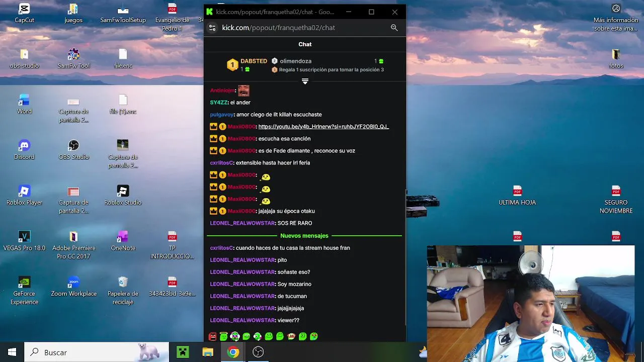Insert the green headphones emote with purple eyes
The image size is (644, 362).
click(235, 336)
